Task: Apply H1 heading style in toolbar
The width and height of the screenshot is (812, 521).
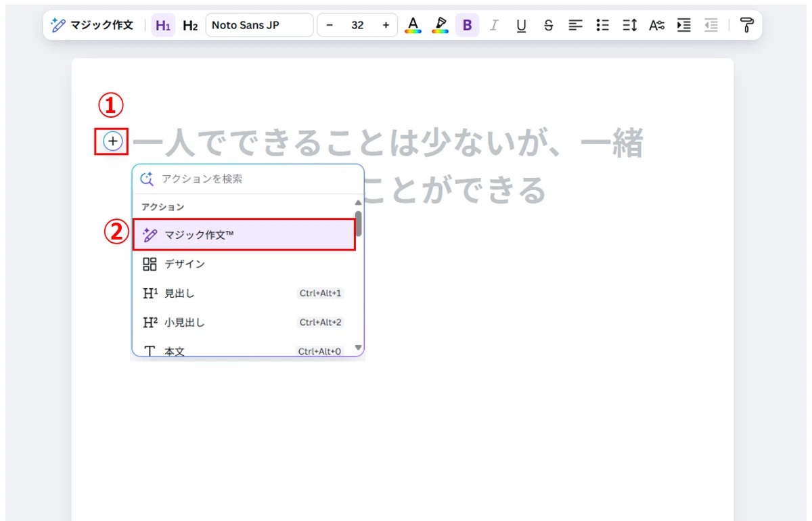Action: pos(163,25)
